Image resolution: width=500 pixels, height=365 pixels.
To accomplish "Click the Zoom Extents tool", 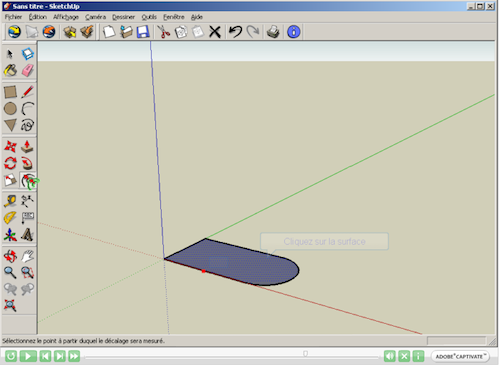I will tap(10, 305).
